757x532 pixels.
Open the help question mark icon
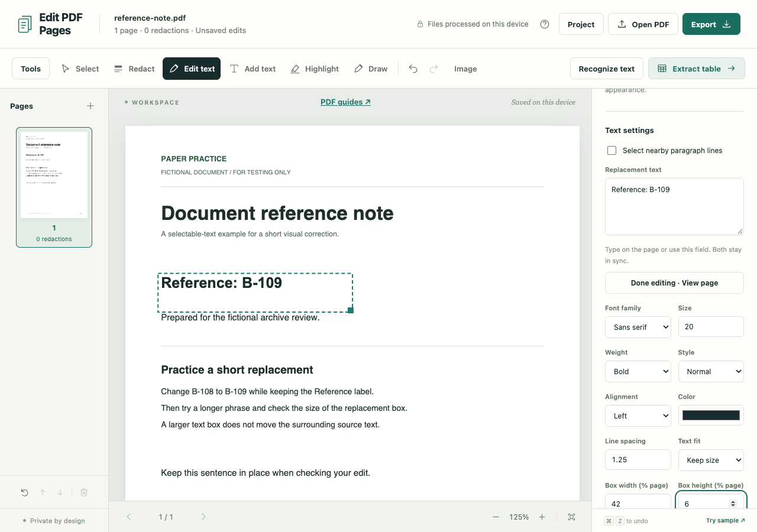click(545, 24)
